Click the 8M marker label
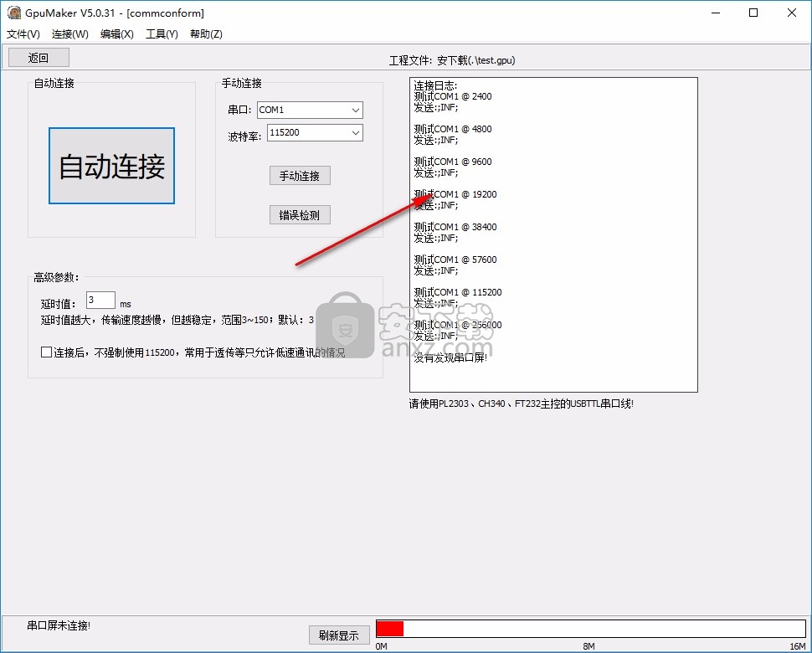 [x=588, y=646]
